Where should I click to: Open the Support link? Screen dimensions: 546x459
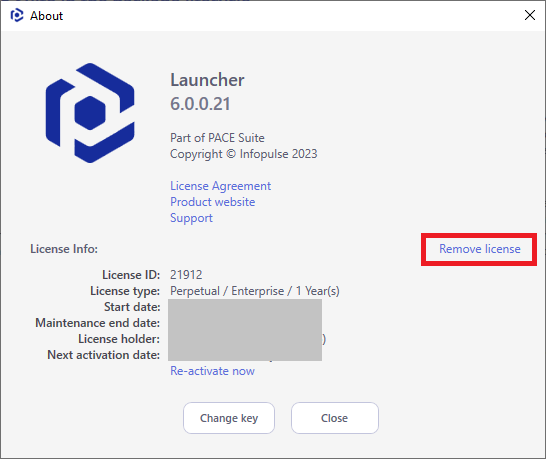pos(191,218)
